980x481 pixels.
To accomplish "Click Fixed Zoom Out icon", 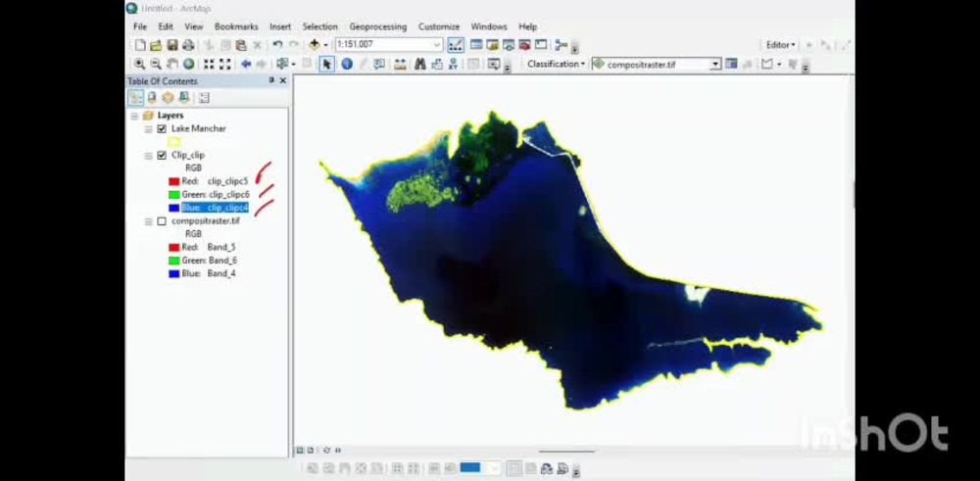I will point(225,64).
